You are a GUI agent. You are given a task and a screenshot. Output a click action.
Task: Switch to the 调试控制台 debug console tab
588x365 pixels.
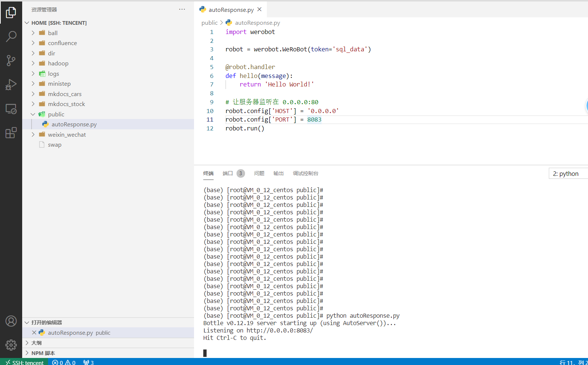coord(306,173)
